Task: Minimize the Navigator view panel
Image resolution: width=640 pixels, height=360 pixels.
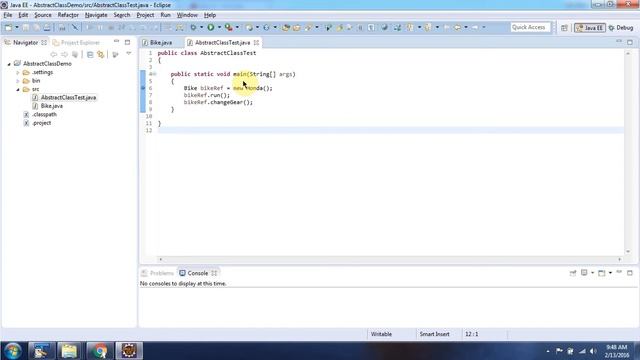Action: (116, 42)
